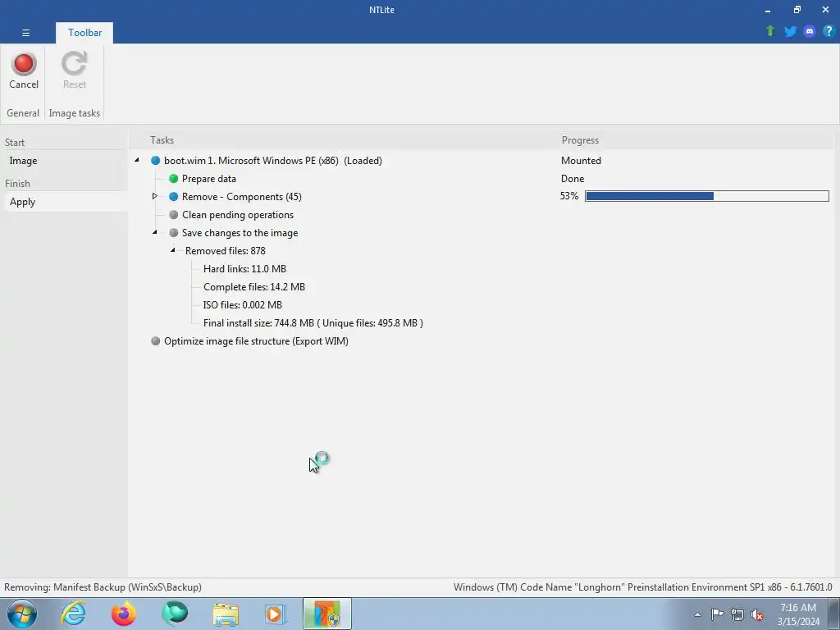This screenshot has height=630, width=840.
Task: Click the Image tasks group label
Action: pos(75,113)
